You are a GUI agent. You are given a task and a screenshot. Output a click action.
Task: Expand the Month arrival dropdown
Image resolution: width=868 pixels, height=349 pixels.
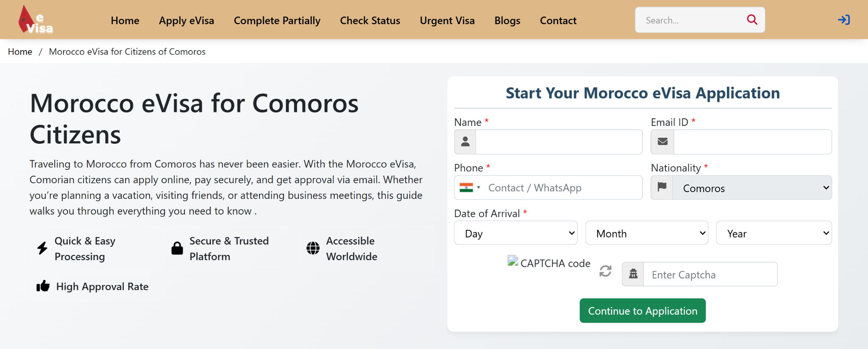[x=646, y=233]
